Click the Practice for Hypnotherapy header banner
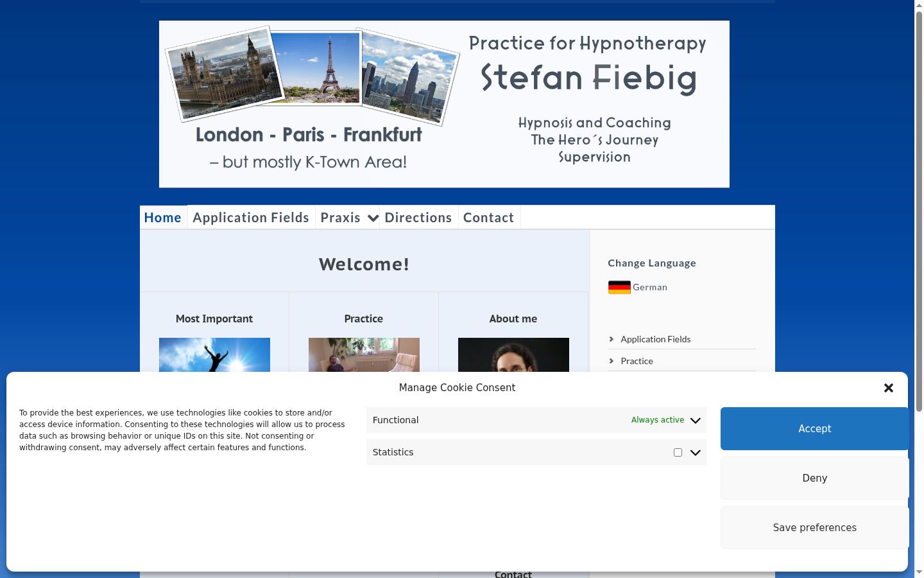Viewport: 924px width, 578px height. (x=444, y=104)
